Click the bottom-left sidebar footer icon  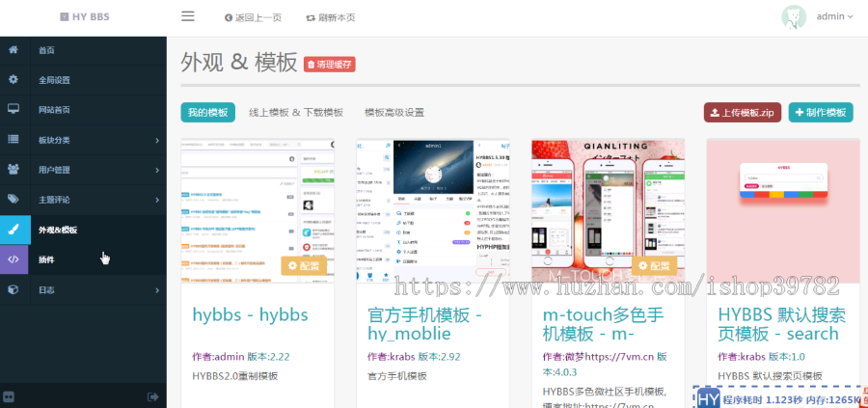point(9,396)
